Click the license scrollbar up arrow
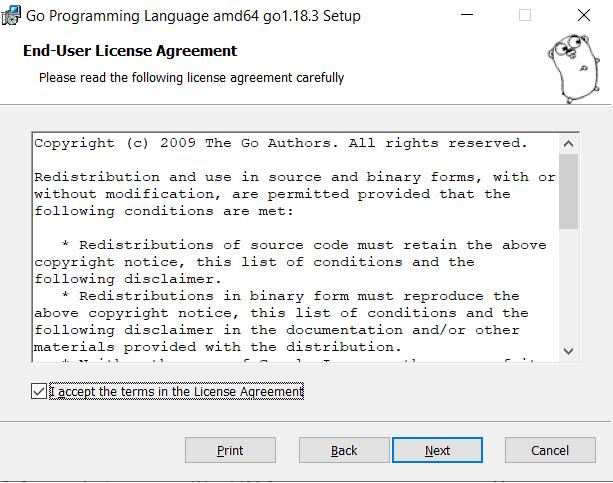 click(568, 144)
